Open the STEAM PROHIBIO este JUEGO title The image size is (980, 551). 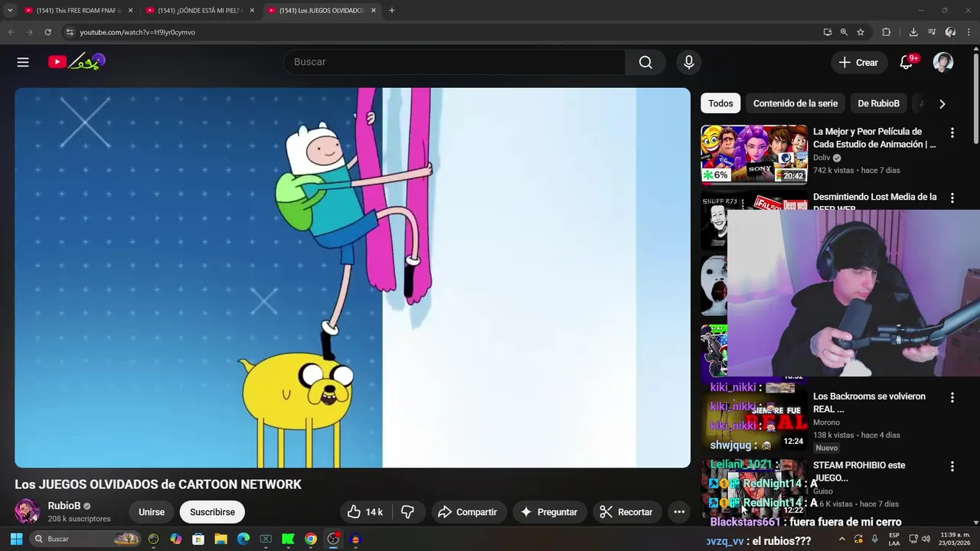point(859,471)
